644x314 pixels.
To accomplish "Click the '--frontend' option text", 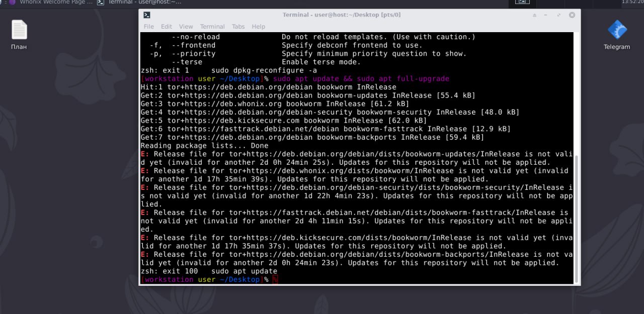I will (194, 45).
